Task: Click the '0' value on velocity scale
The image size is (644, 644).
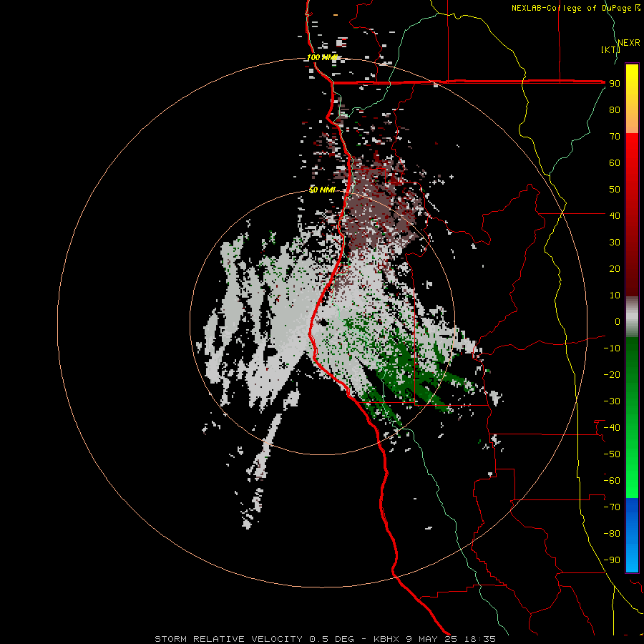Action: point(618,321)
